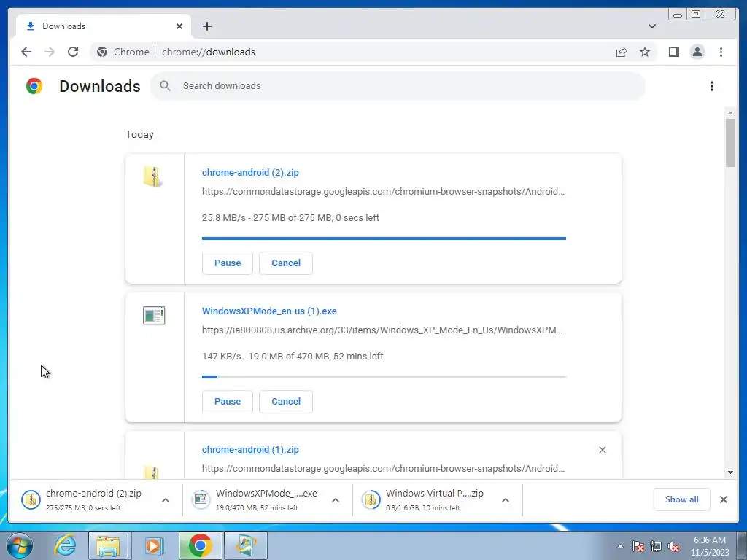Open a new tab with the plus button
The image size is (747, 560).
click(206, 26)
